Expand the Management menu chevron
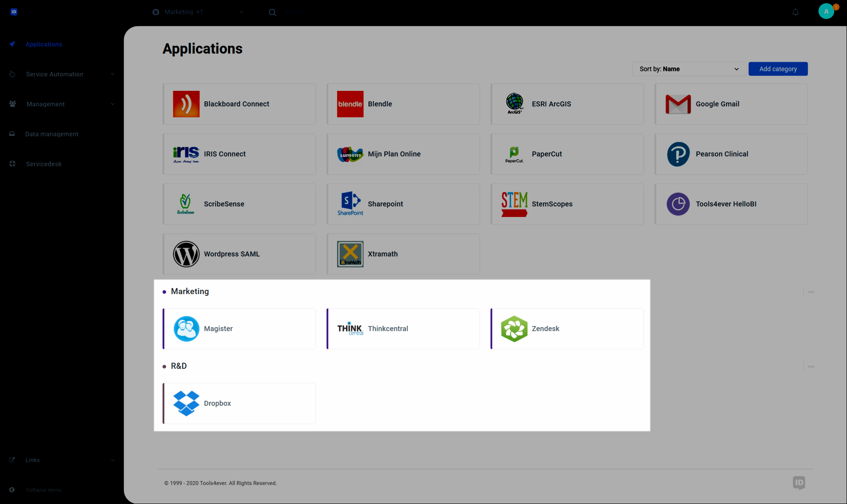847x504 pixels. [x=112, y=105]
